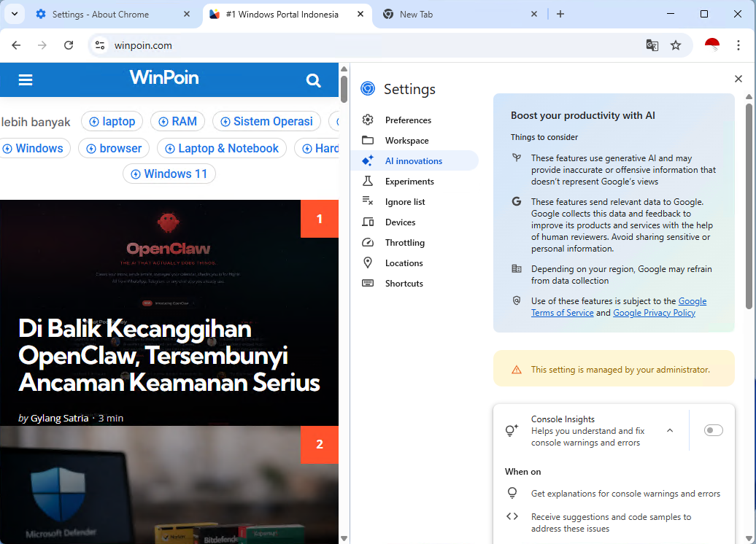
Task: Select Experiments in the Settings sidebar
Action: coord(409,182)
